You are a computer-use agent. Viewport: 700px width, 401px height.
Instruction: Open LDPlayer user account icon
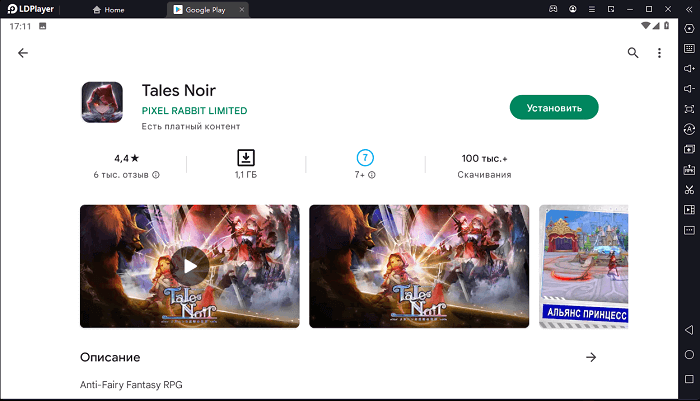point(573,9)
